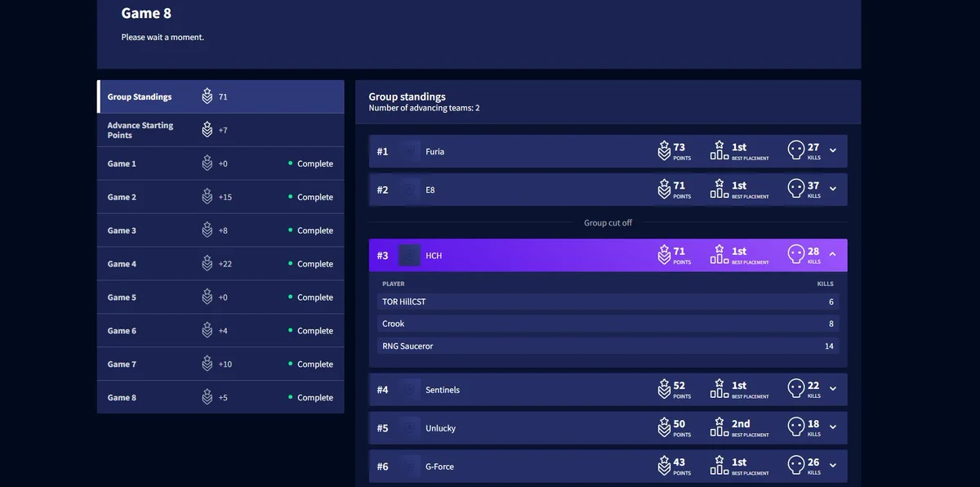980x487 pixels.
Task: Click the points badge icon in Furia row
Action: tap(664, 151)
